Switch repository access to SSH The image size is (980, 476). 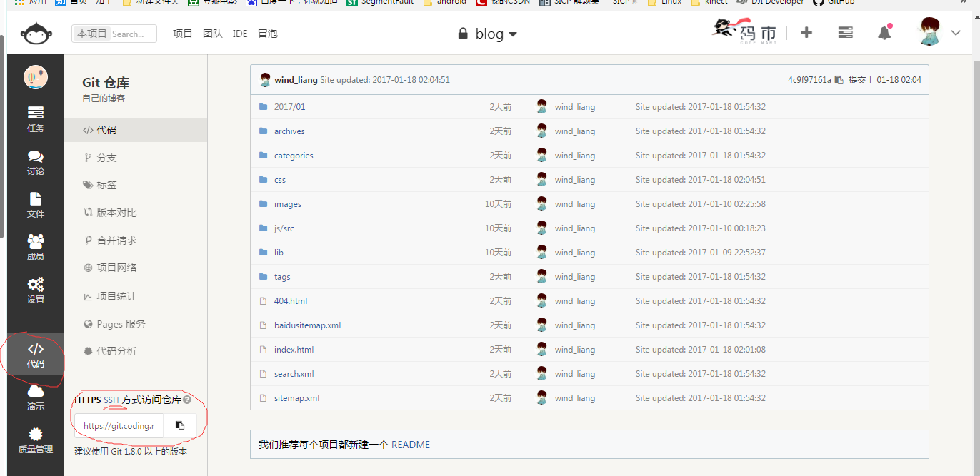[111, 400]
